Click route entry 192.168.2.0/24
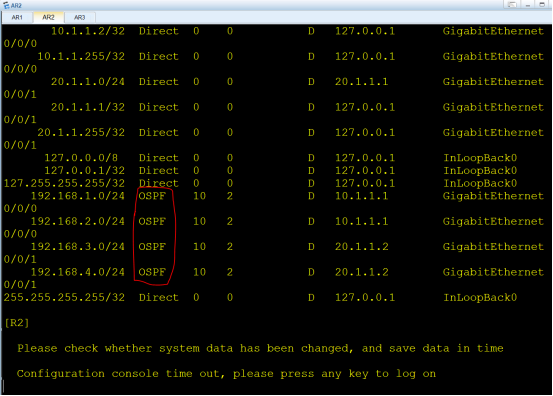553x396 pixels. pyautogui.click(x=78, y=221)
